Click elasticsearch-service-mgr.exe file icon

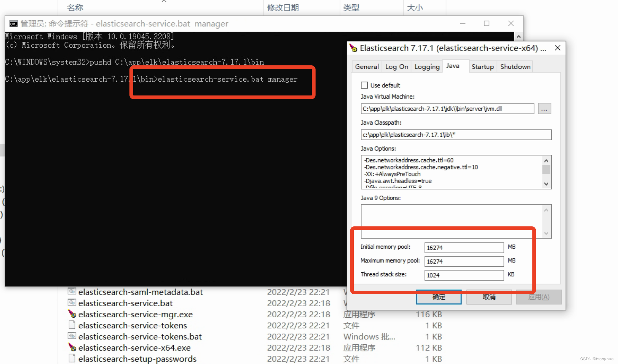pos(72,314)
